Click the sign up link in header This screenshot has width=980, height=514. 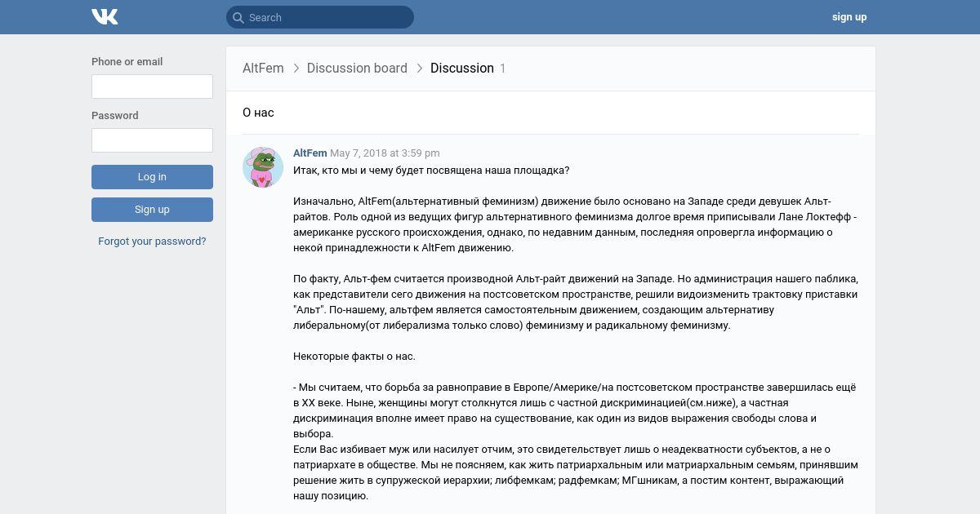(x=849, y=17)
